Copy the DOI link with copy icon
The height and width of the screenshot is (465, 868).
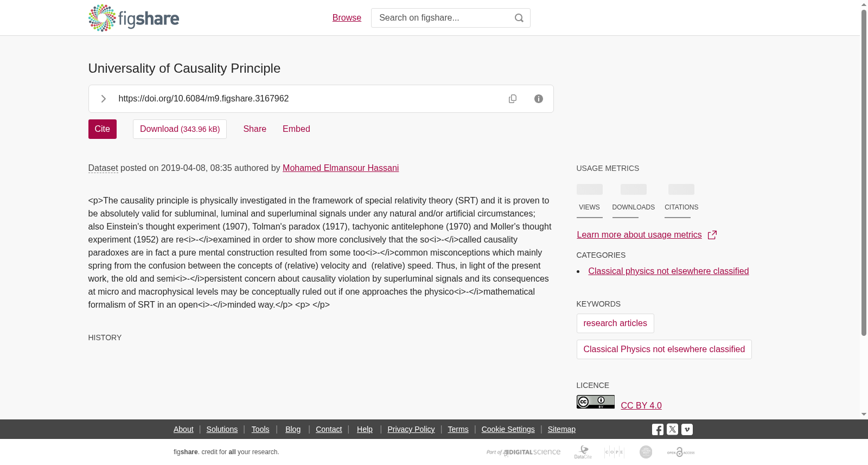pos(513,99)
